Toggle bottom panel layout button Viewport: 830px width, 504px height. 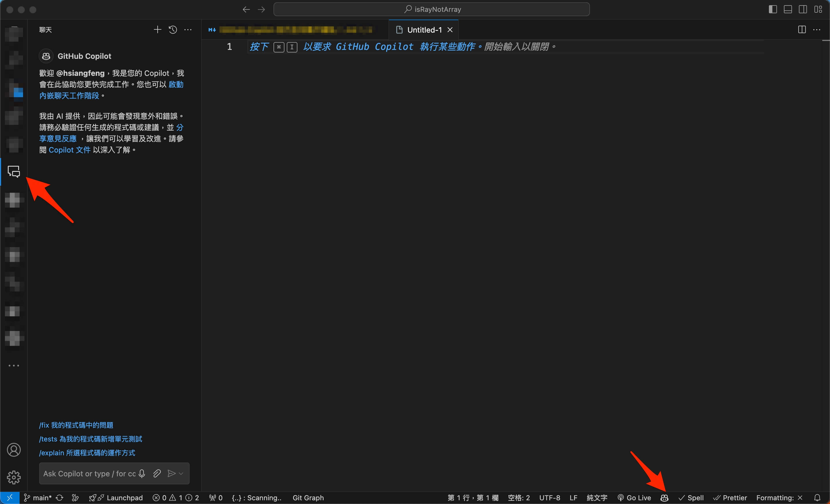(x=788, y=10)
